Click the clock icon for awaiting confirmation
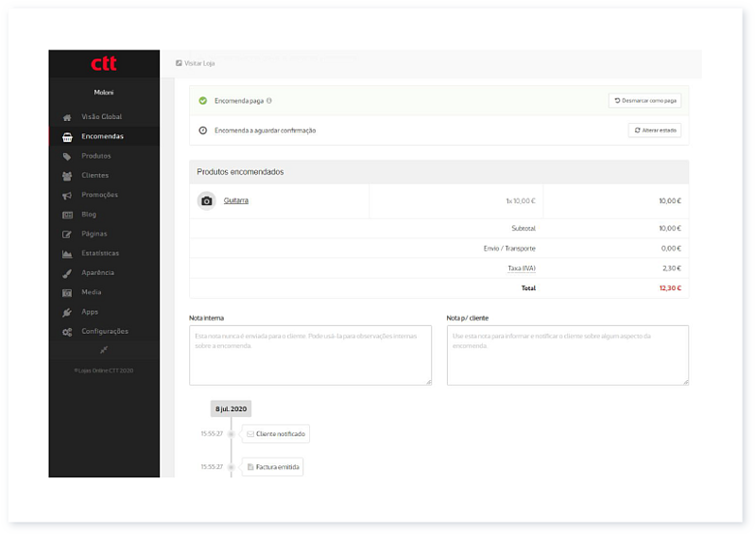The image size is (756, 536). 203,130
